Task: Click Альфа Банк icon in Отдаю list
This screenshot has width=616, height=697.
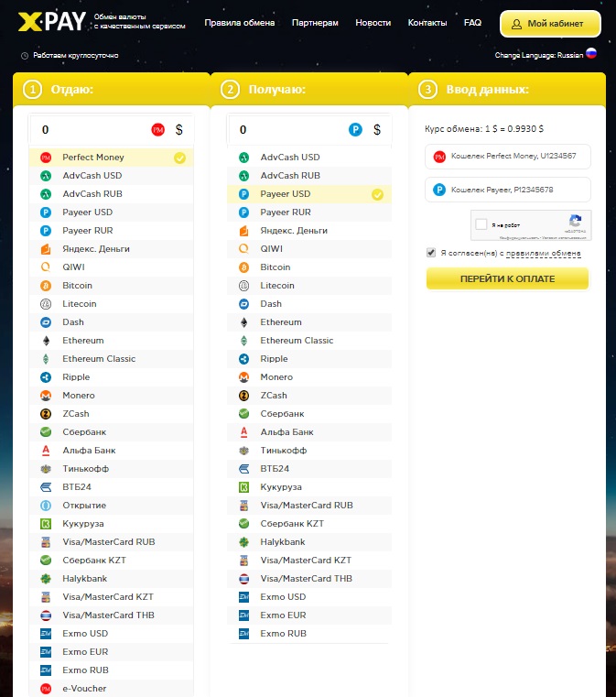Action: (46, 451)
